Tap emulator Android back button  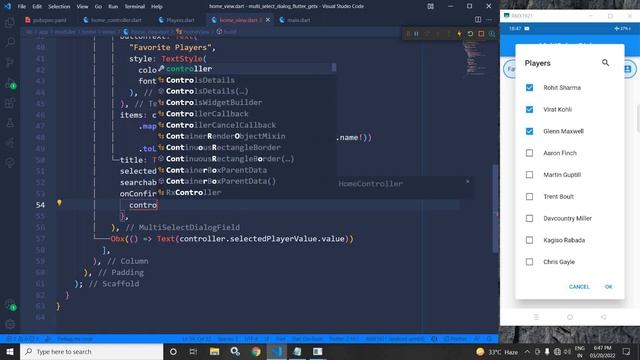[603, 317]
